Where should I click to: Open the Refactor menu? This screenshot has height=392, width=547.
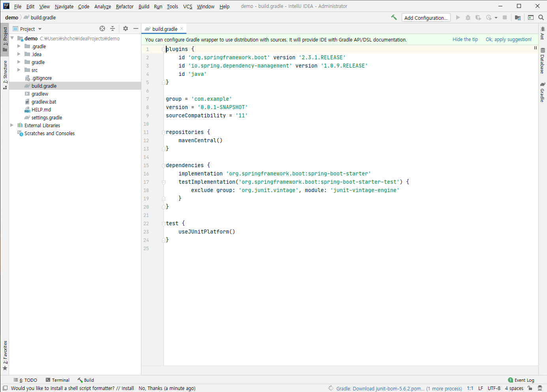125,6
